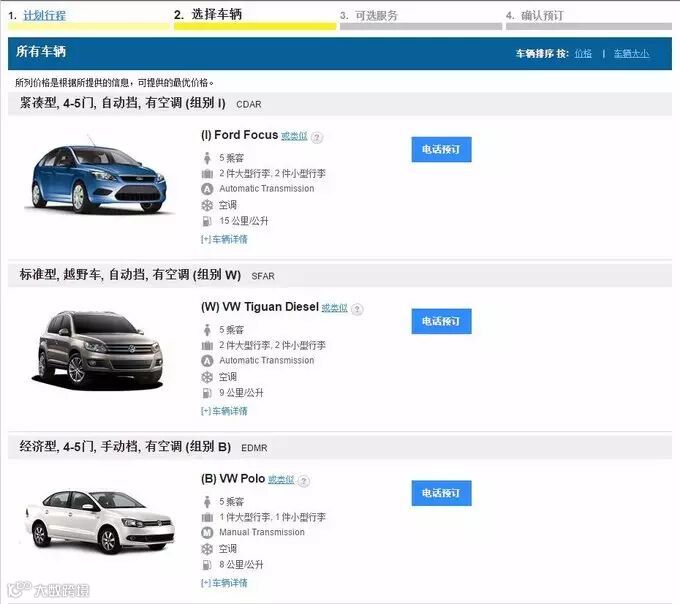Click the air-conditioning snowflake icon for Ford Focus
This screenshot has width=680, height=604.
pos(207,205)
